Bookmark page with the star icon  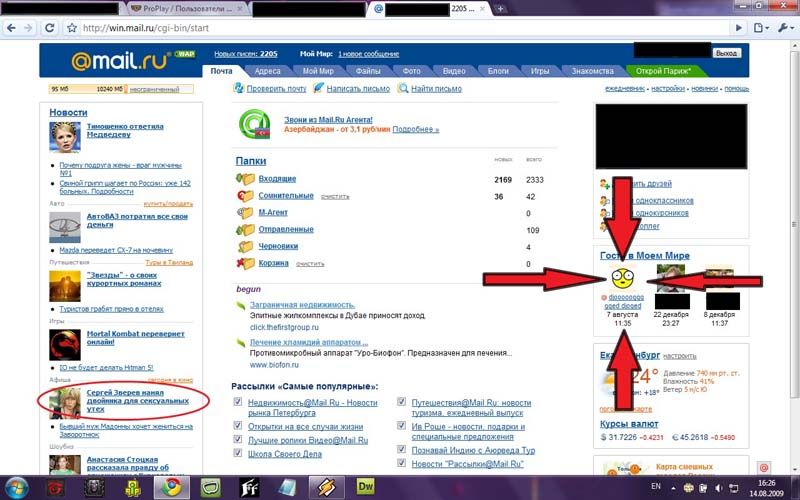click(x=72, y=28)
